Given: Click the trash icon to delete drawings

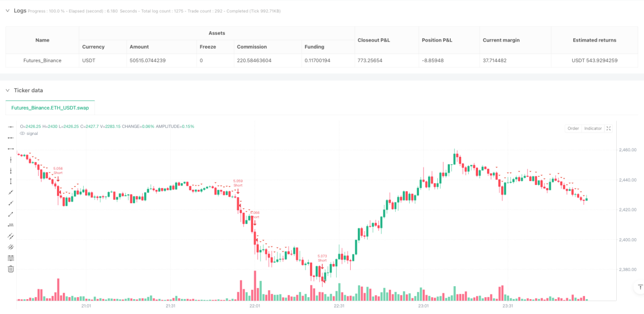Looking at the screenshot, I should coord(11,269).
